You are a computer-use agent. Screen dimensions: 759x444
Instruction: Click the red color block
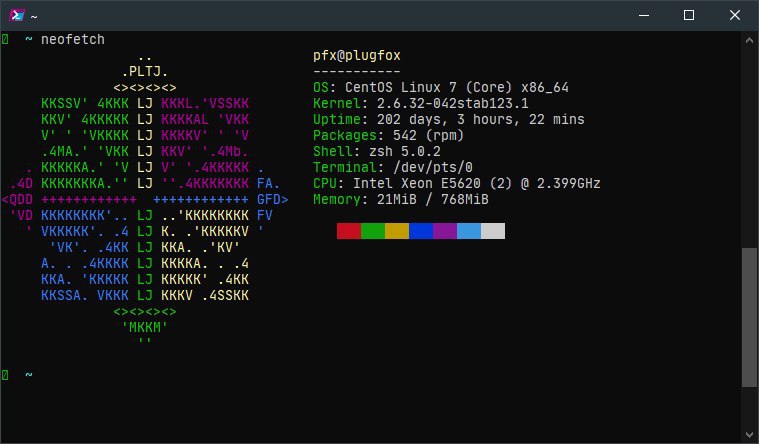click(x=349, y=231)
